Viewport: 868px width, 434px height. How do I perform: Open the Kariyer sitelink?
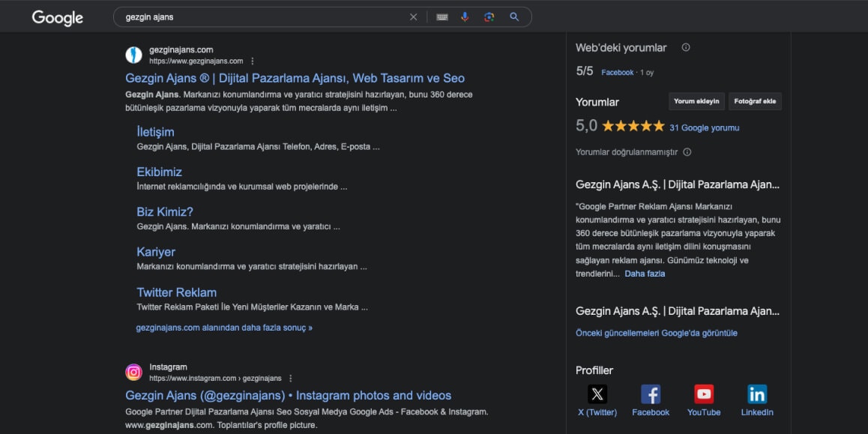pos(156,252)
